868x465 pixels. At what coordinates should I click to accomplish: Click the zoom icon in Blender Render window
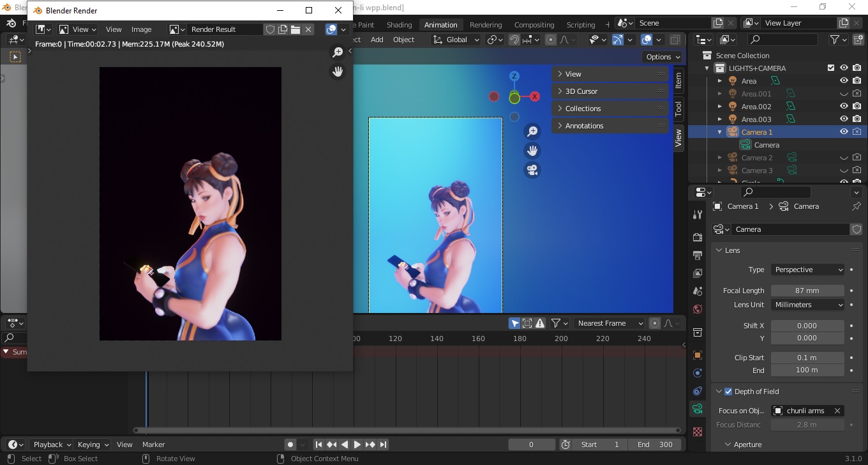tap(338, 52)
